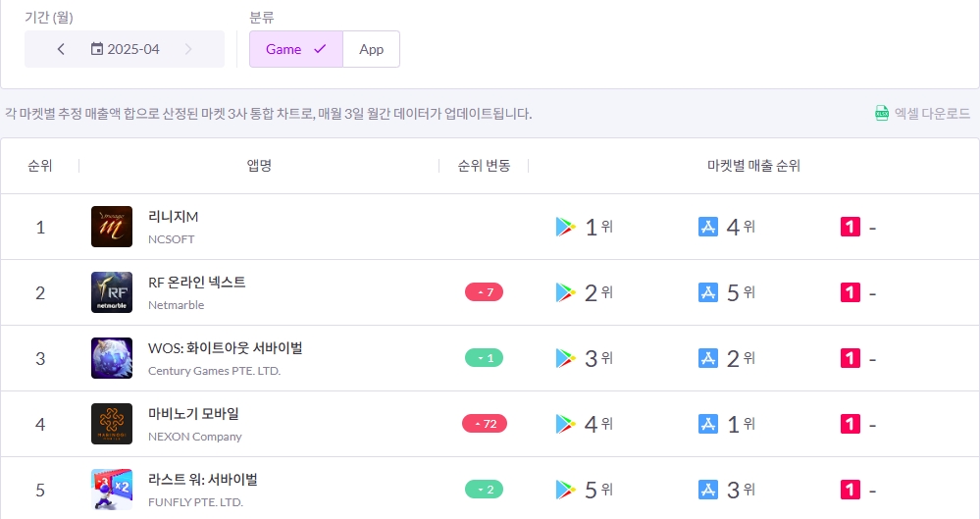This screenshot has height=519, width=980.
Task: Click App Store icon in 마비노기 모바일 row
Action: click(x=708, y=424)
